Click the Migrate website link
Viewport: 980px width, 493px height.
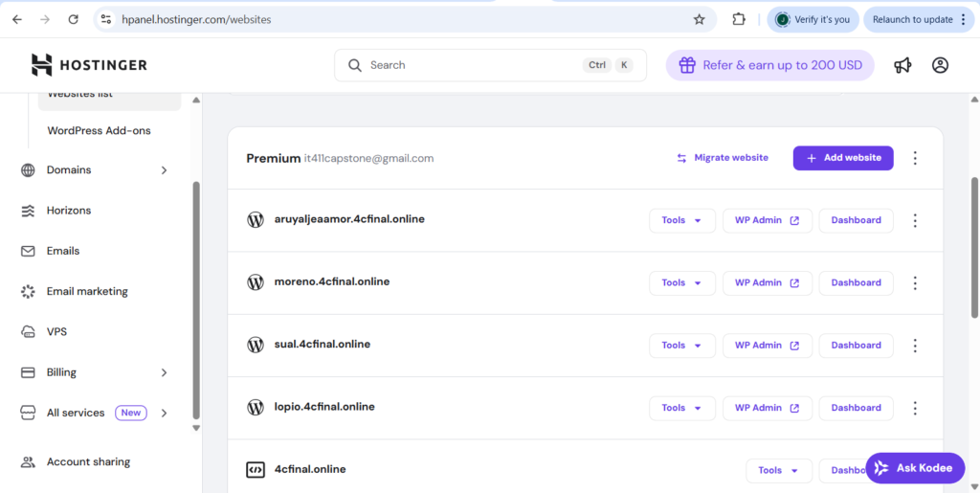click(x=723, y=158)
